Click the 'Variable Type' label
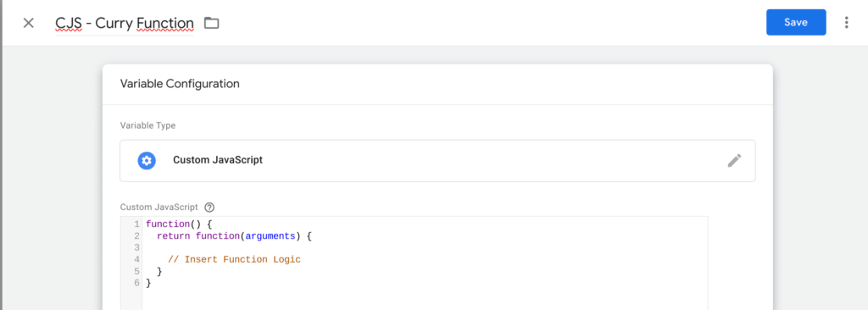Viewport: 868px width, 310px height. [147, 125]
